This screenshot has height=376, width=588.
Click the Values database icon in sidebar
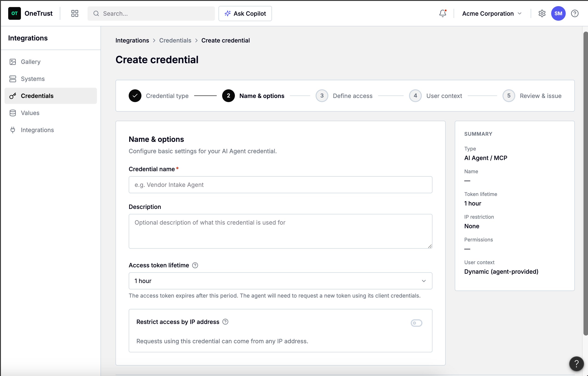pos(13,113)
